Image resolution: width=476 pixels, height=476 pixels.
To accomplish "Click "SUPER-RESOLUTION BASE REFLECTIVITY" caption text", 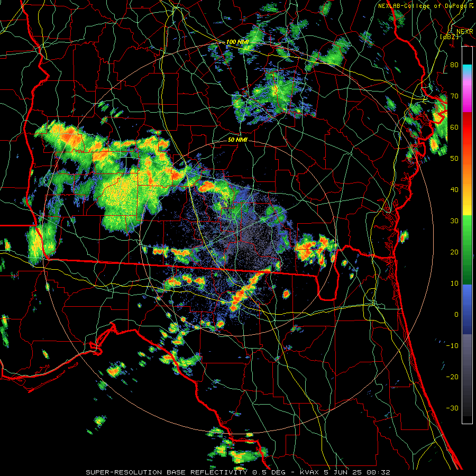I will point(167,472).
